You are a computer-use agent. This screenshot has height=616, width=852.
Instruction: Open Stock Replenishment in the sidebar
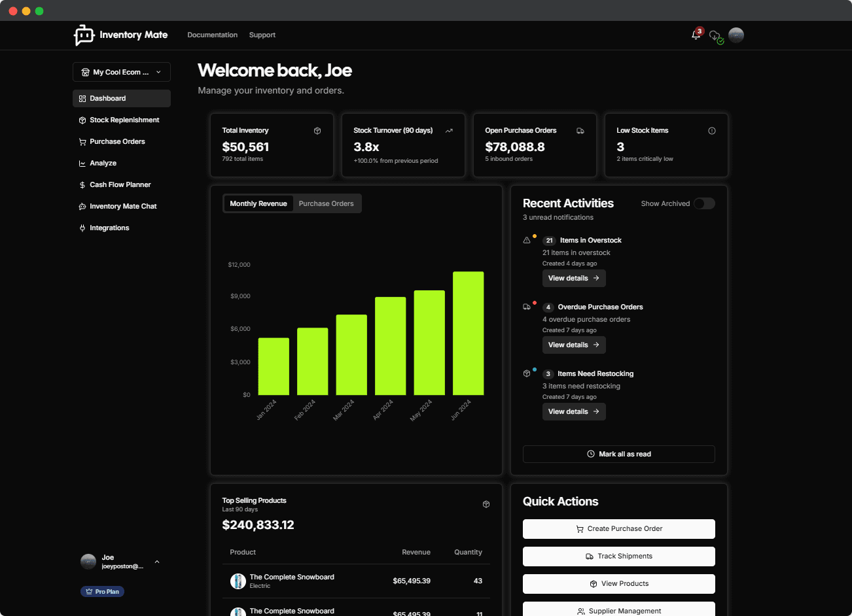(122, 120)
